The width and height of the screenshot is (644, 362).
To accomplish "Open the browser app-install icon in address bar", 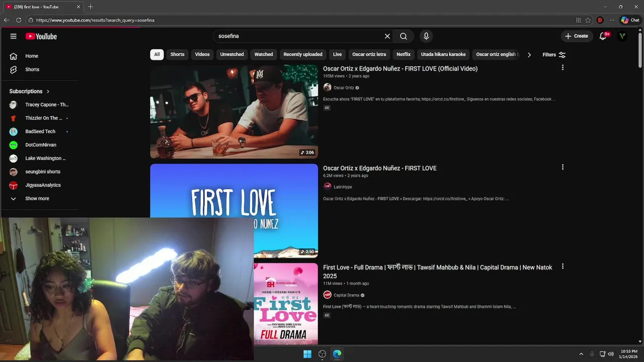I will coord(578,20).
